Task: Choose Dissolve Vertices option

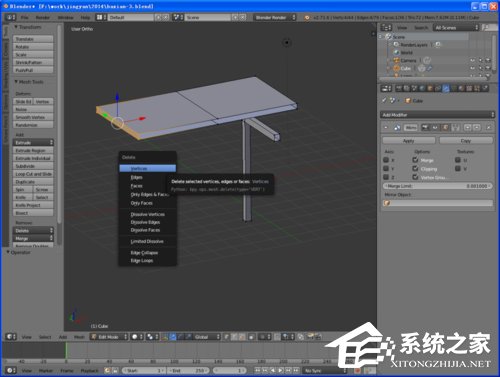Action: tap(148, 214)
